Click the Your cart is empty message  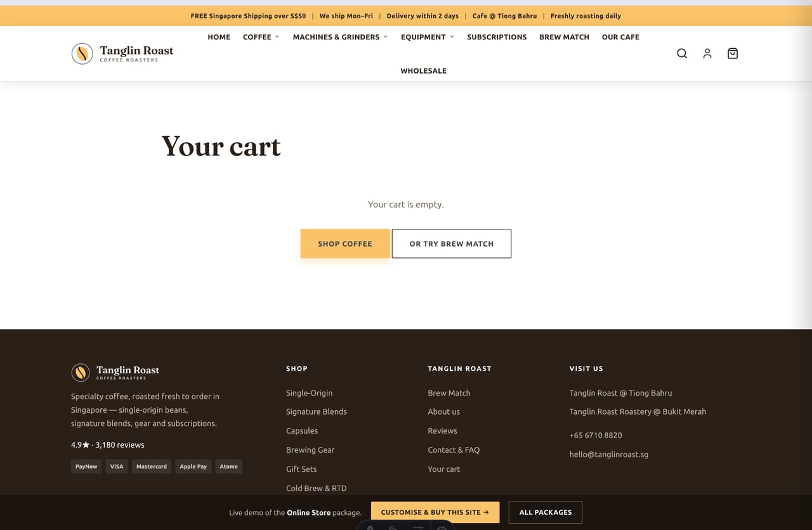coord(406,205)
